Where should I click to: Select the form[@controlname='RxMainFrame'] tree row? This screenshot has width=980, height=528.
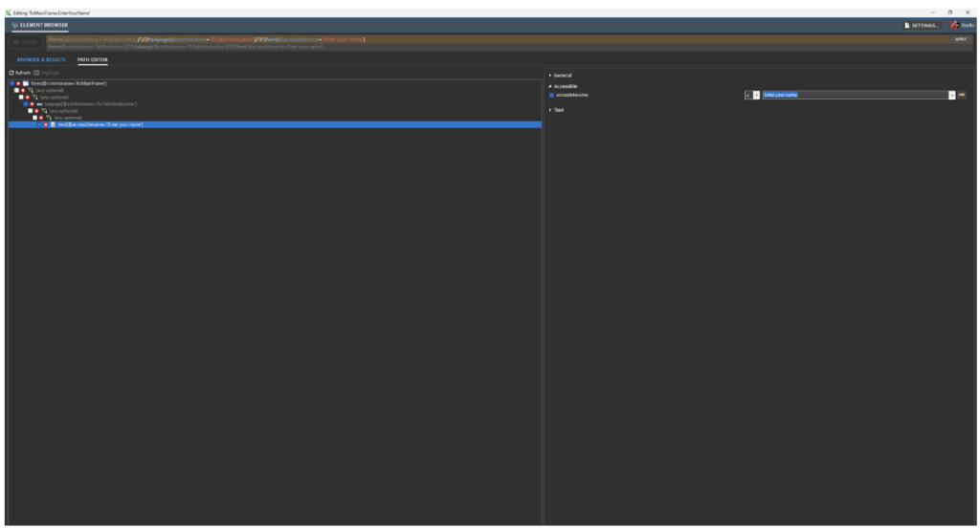point(69,84)
